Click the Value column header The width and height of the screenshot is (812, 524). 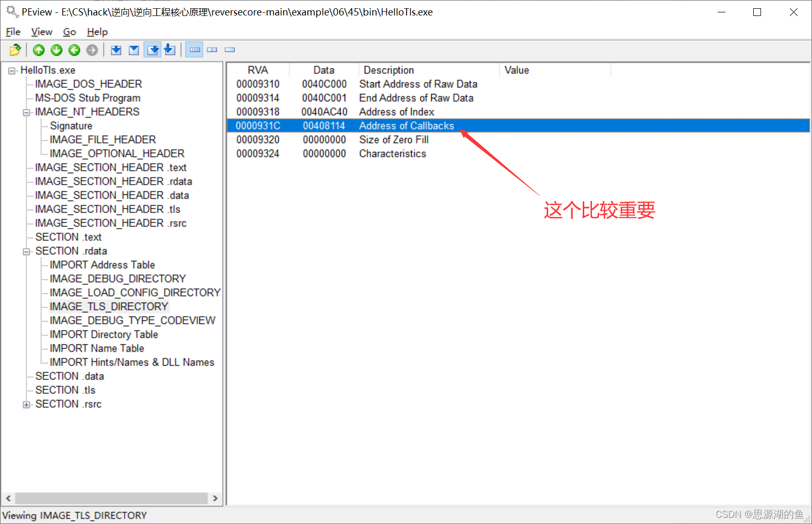[x=555, y=70]
